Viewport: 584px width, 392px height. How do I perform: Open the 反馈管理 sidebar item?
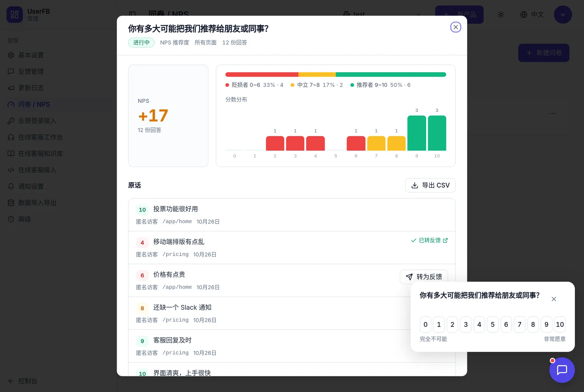tap(58, 71)
